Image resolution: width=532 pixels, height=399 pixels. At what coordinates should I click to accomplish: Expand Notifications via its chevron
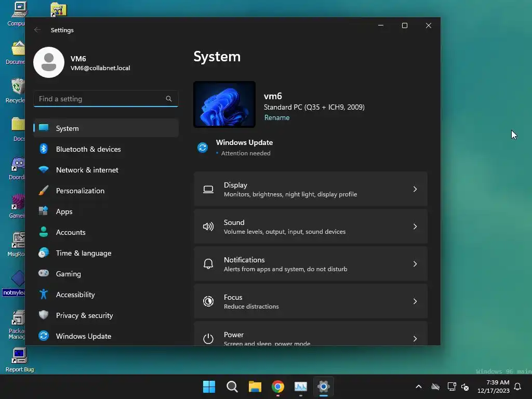(415, 263)
